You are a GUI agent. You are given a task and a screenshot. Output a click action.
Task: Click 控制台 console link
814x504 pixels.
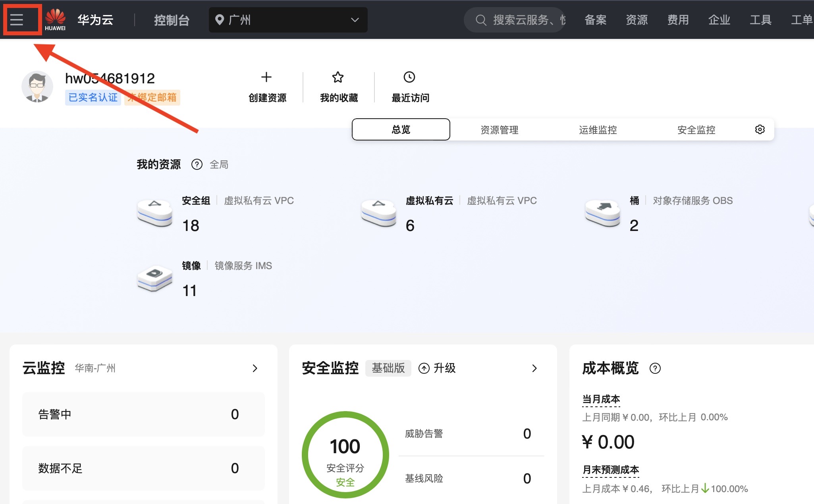(172, 20)
